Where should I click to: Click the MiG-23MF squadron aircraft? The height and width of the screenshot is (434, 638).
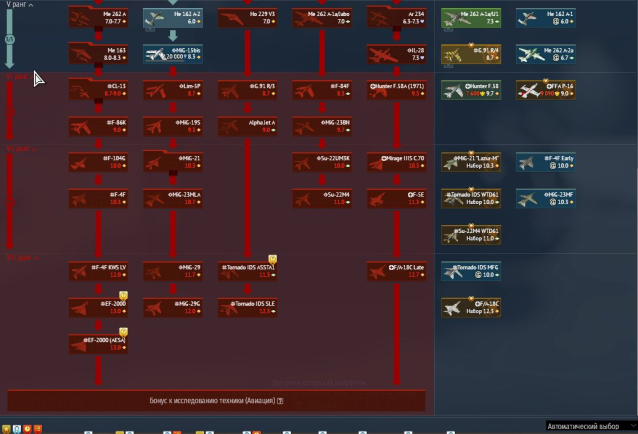coord(545,198)
